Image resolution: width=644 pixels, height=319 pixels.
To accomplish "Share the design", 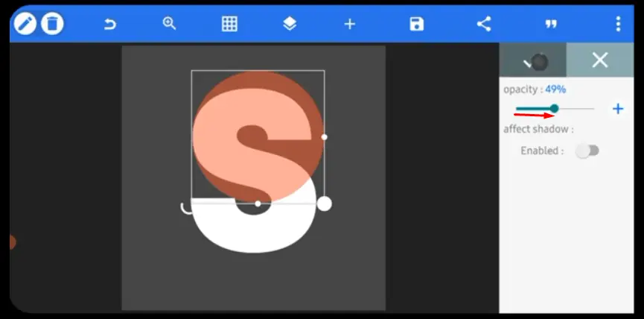I will click(x=484, y=24).
